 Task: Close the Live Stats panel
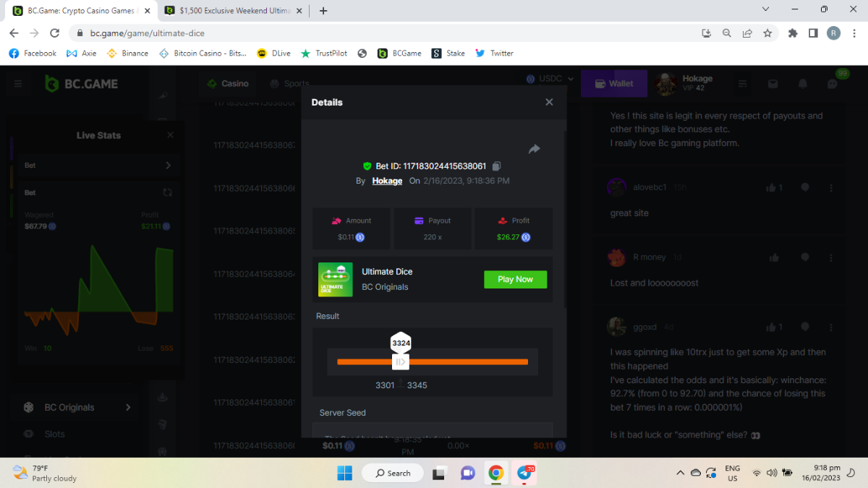tap(170, 135)
